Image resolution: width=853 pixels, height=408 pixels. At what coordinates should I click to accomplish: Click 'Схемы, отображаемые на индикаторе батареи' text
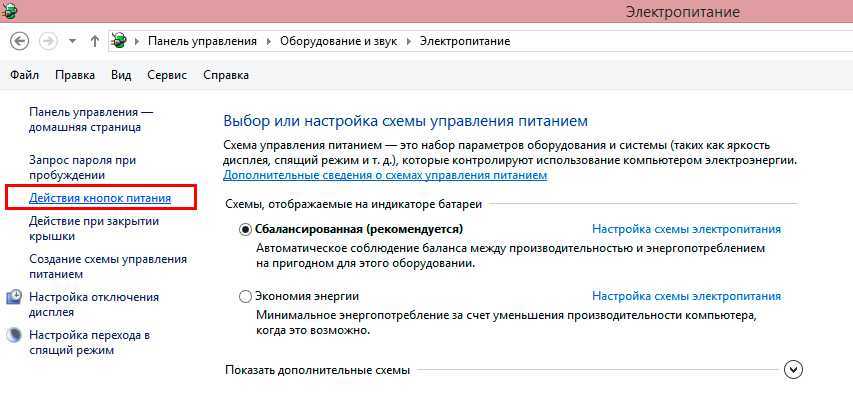[354, 204]
